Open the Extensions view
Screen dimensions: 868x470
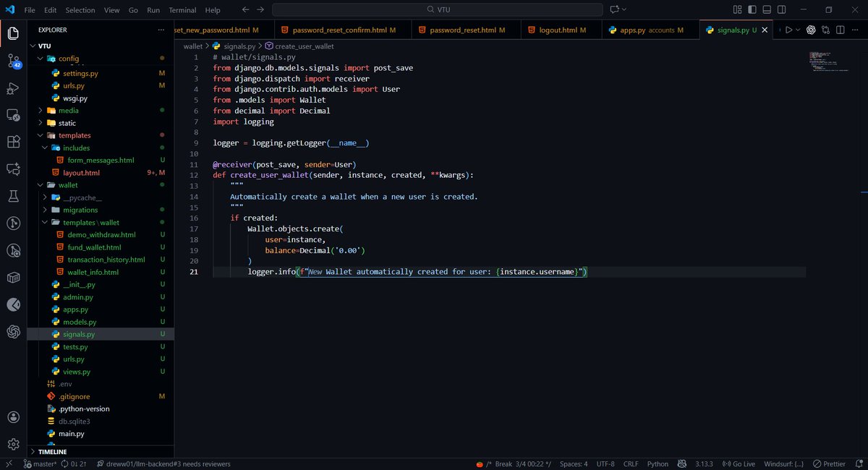pos(12,142)
